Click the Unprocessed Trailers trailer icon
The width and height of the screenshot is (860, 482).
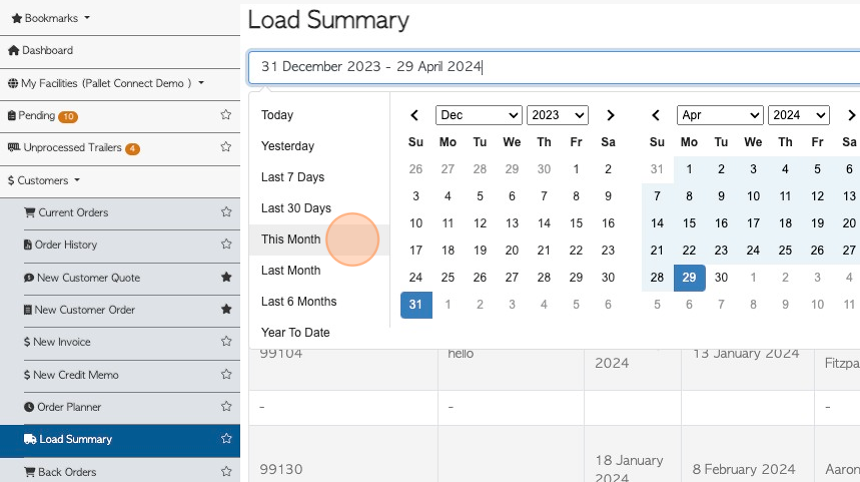[14, 148]
